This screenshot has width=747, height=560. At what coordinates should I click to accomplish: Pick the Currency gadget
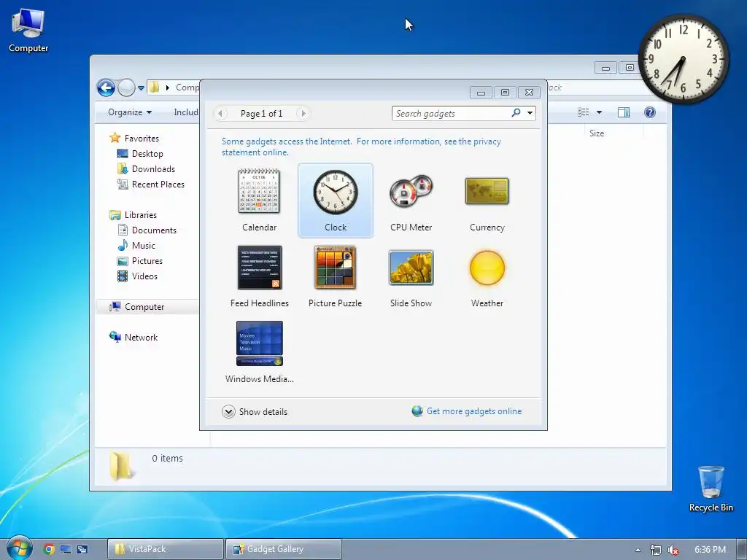tap(487, 200)
